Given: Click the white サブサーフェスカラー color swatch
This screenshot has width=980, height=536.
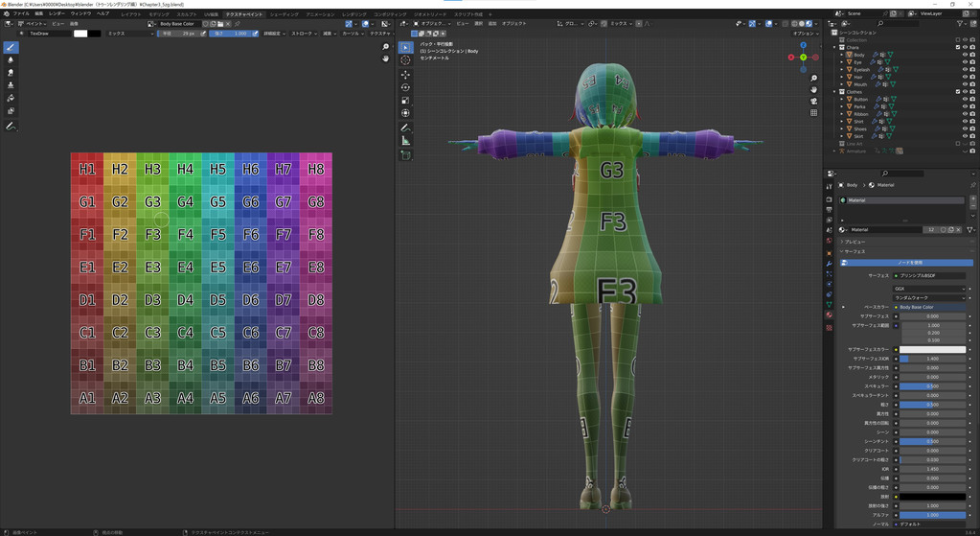Looking at the screenshot, I should point(932,350).
